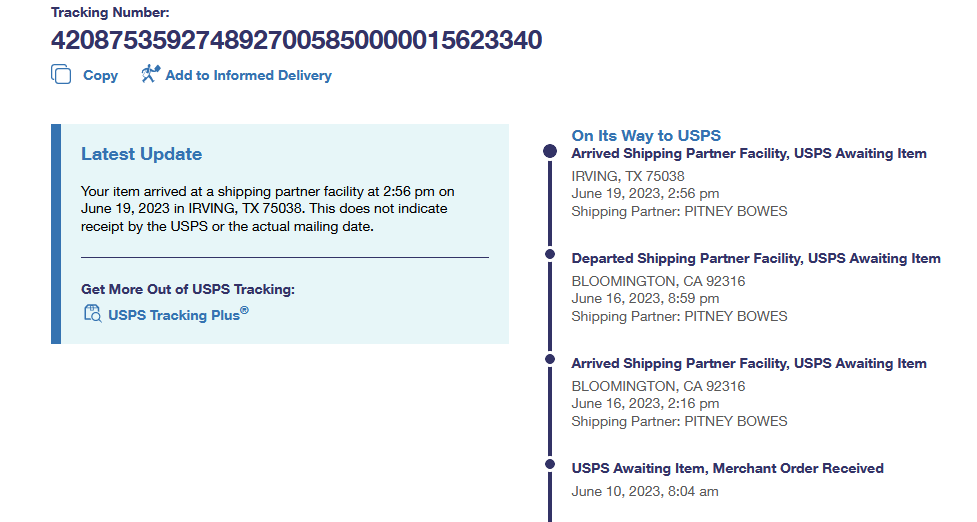This screenshot has width=977, height=522.
Task: Click the Copy text link
Action: [100, 75]
